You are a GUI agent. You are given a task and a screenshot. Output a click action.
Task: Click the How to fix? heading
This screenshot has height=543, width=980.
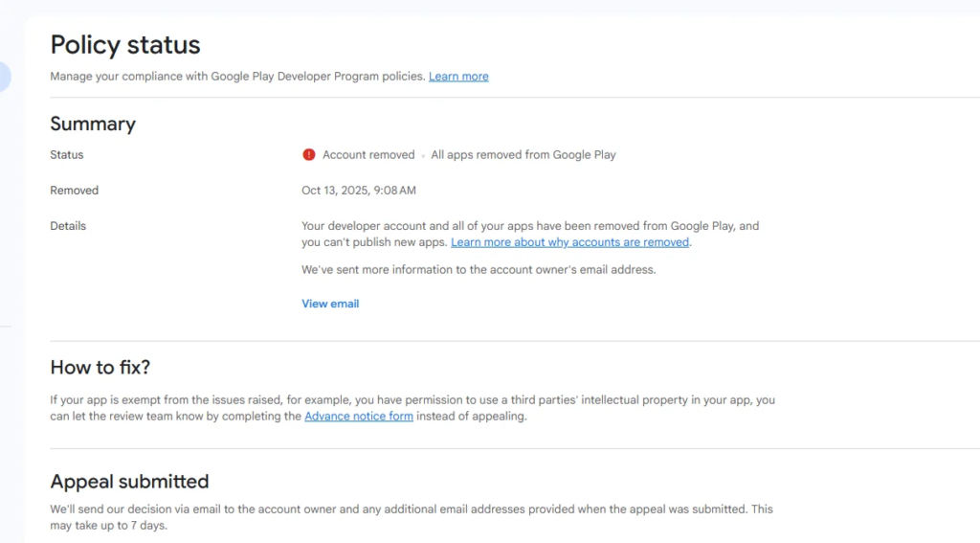point(100,367)
